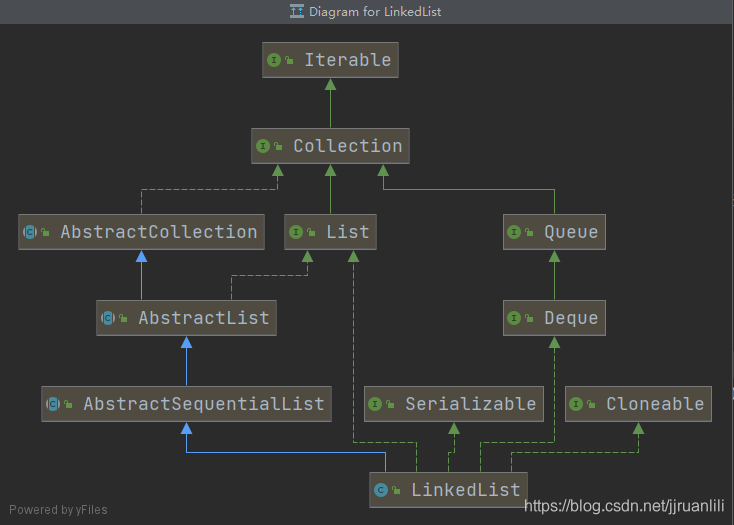
Task: Select the Iterable interface node
Action: click(x=330, y=60)
